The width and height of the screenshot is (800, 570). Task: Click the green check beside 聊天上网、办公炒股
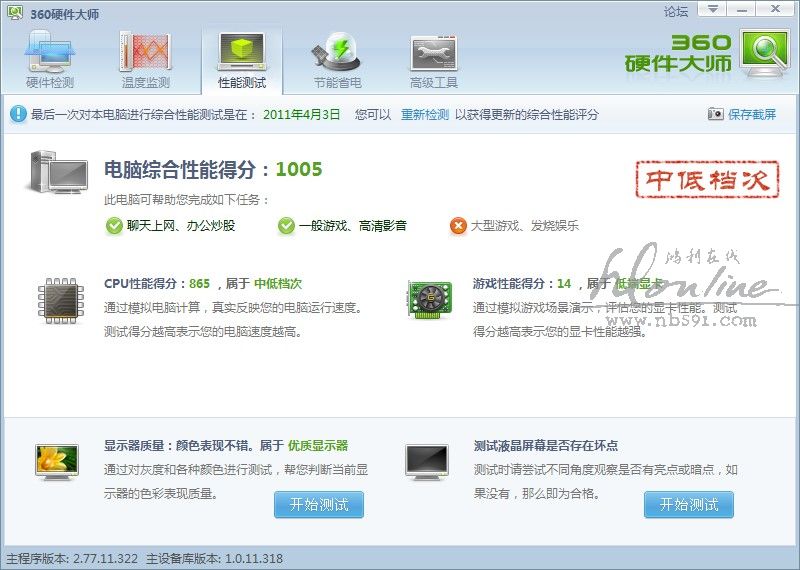point(114,226)
